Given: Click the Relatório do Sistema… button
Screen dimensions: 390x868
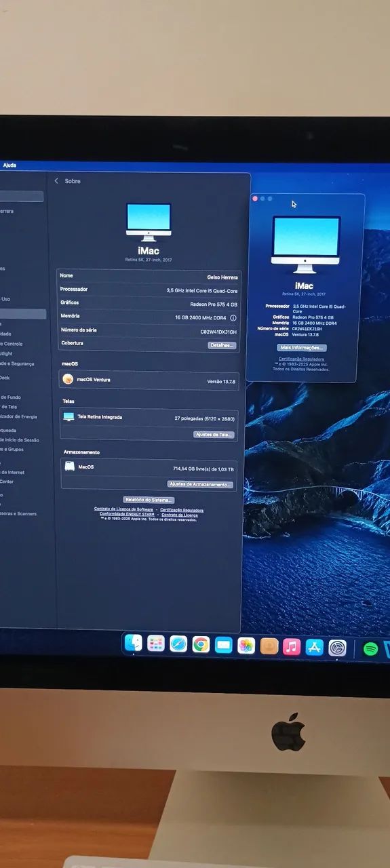Looking at the screenshot, I should (149, 500).
